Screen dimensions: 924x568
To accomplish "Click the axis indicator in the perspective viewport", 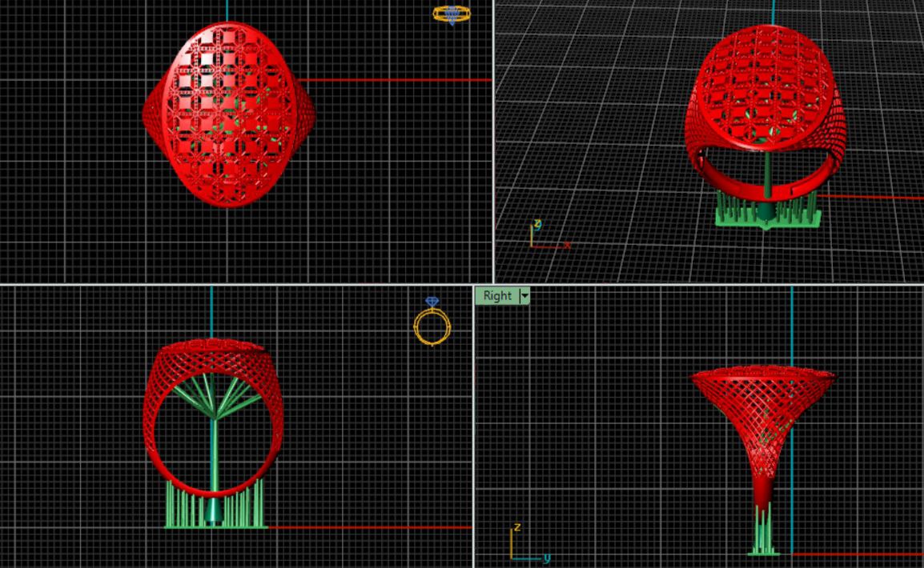I will pyautogui.click(x=548, y=234).
